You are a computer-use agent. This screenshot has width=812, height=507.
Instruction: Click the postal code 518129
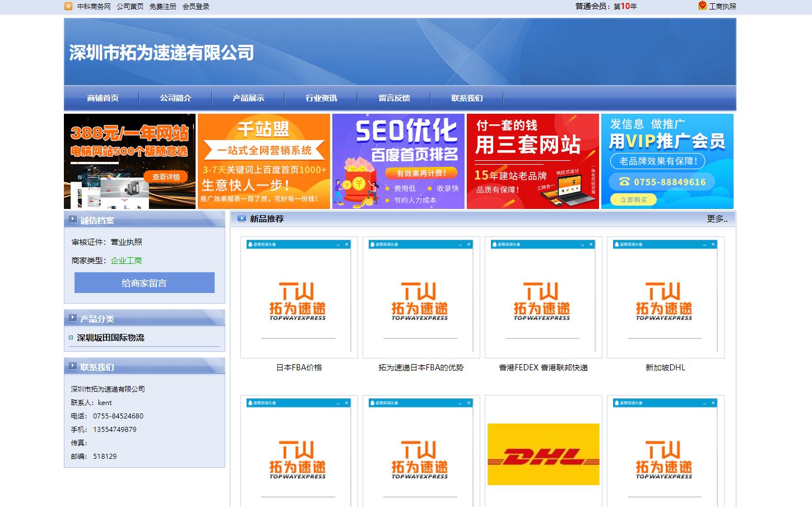pos(105,457)
